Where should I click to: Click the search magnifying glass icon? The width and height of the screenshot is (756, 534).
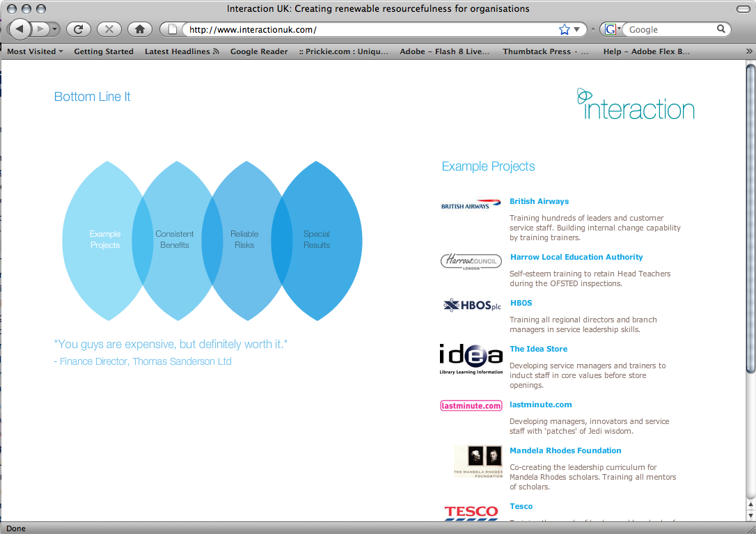[721, 29]
